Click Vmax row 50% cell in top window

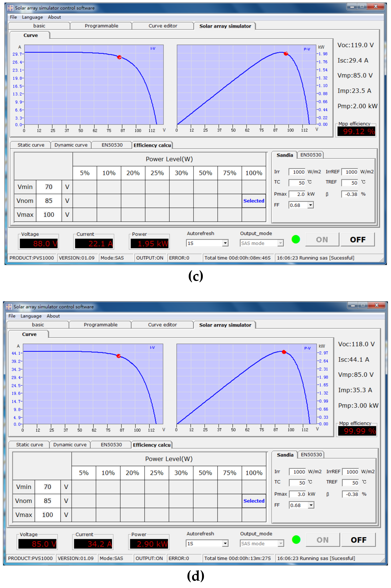[205, 215]
